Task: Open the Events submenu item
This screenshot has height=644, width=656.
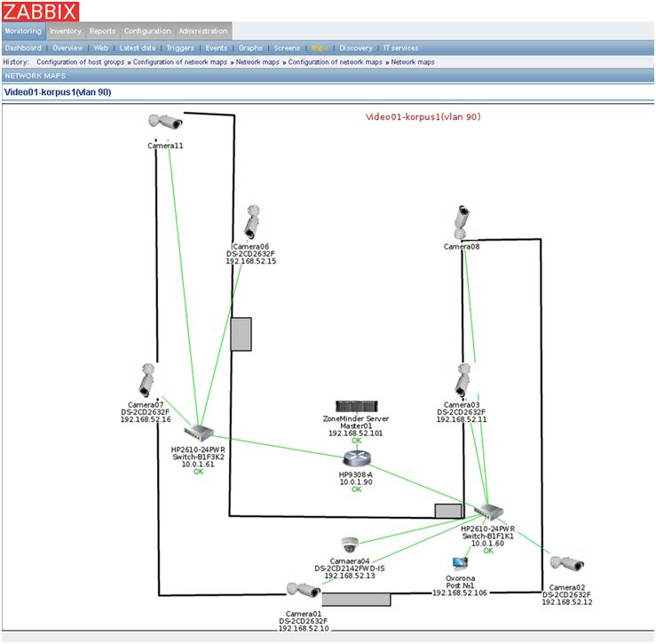Action: [217, 48]
